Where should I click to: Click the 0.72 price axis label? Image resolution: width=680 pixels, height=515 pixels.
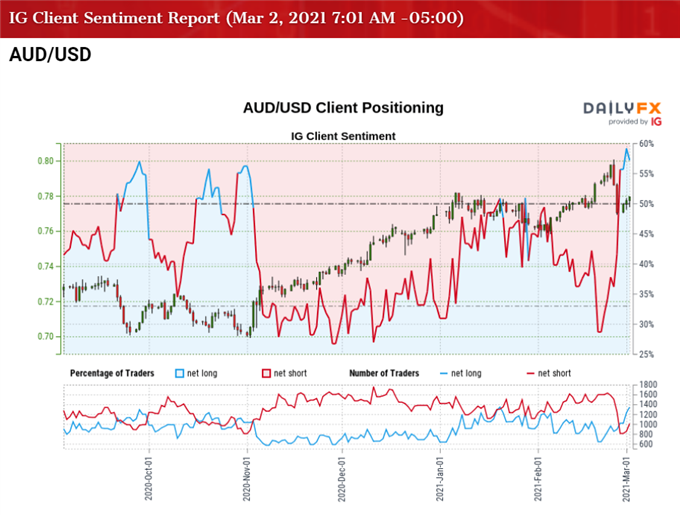click(46, 302)
